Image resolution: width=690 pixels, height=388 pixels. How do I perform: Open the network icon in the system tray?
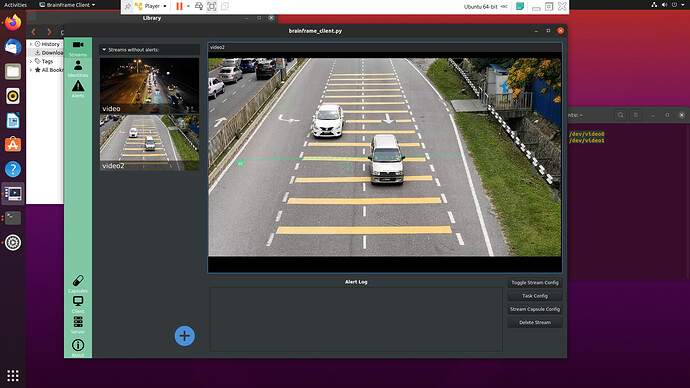pyautogui.click(x=654, y=5)
